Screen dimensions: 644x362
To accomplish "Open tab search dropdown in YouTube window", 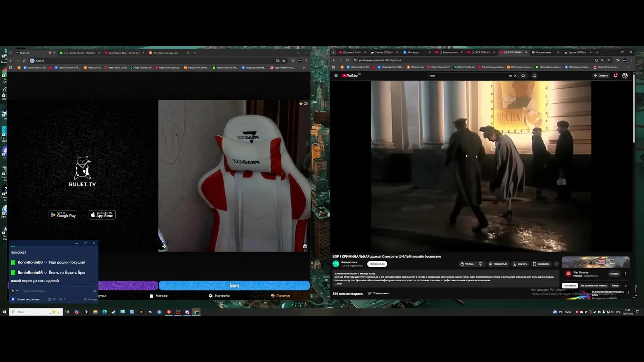I will pyautogui.click(x=333, y=52).
